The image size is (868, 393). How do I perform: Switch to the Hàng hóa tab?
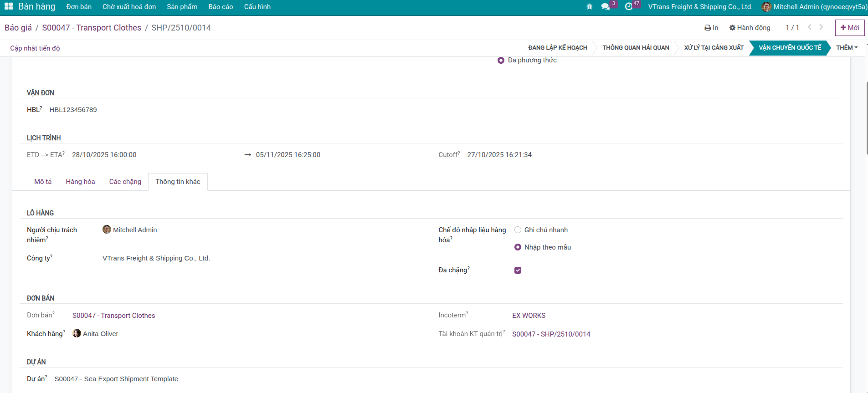pos(80,182)
